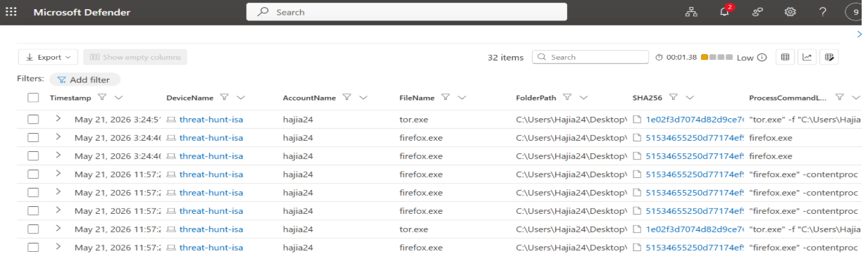Click the blue collapse chevron at right edge
The width and height of the screenshot is (868, 254).
tap(859, 34)
